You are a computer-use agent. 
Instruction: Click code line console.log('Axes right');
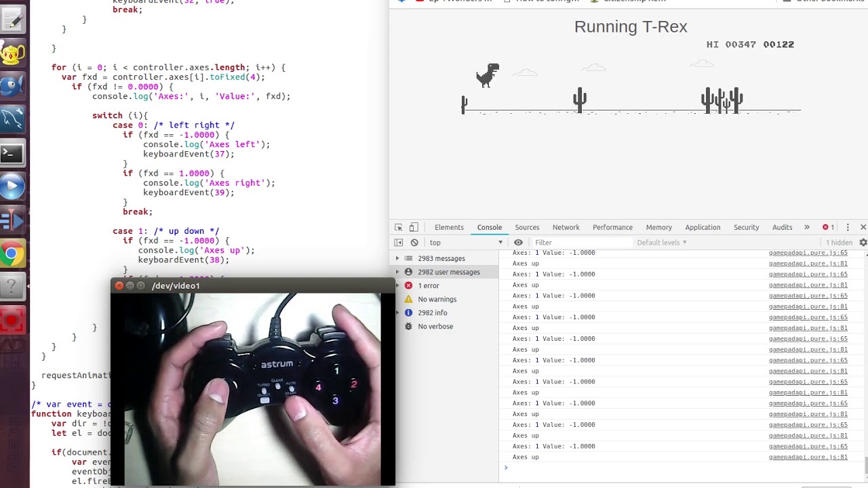[209, 183]
